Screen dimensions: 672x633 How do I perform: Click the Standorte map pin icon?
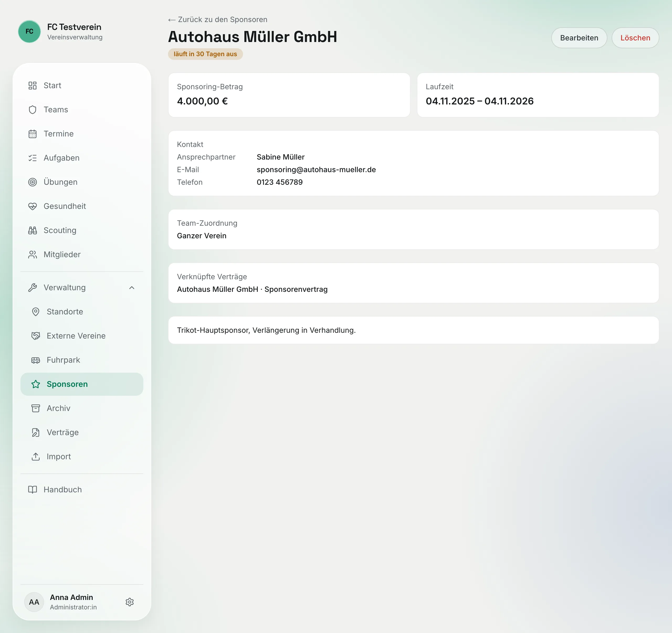35,312
